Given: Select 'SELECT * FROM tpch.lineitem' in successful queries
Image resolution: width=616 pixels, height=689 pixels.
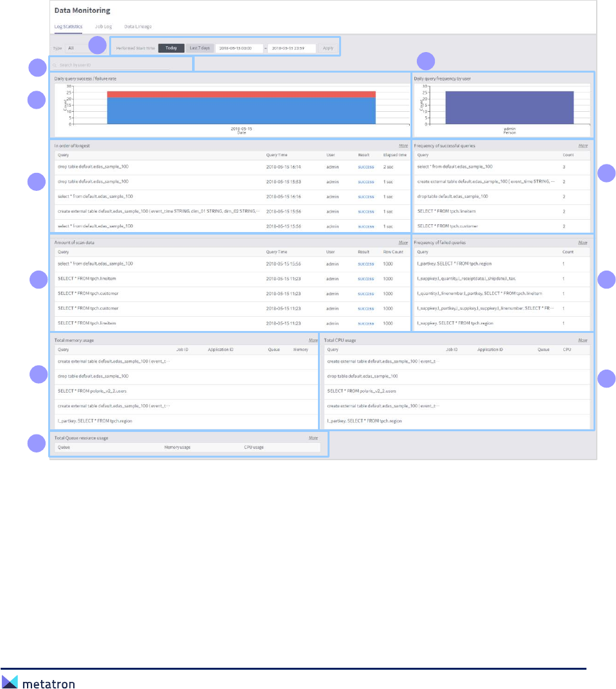Looking at the screenshot, I should pos(446,211).
